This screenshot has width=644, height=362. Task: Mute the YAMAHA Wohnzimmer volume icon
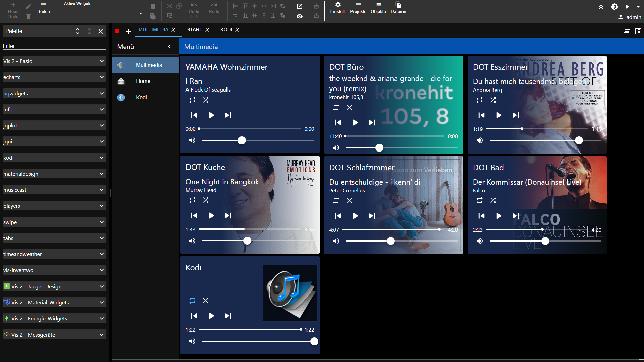(x=192, y=140)
